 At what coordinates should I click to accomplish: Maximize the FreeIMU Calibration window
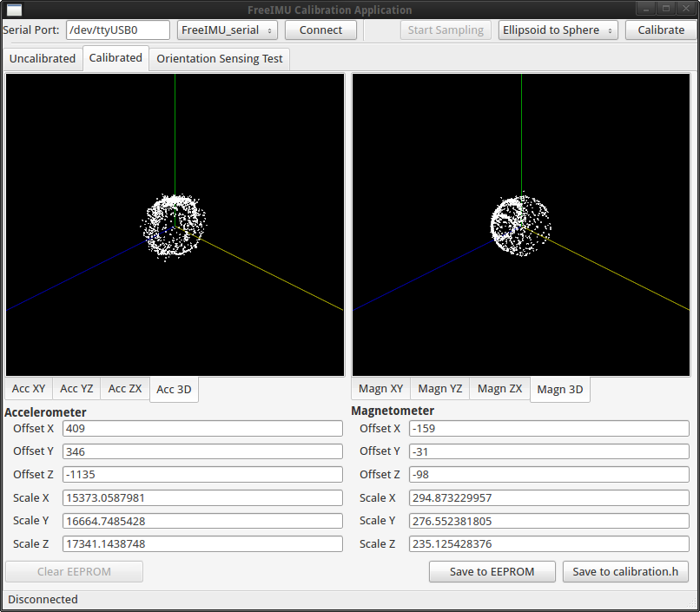point(666,9)
